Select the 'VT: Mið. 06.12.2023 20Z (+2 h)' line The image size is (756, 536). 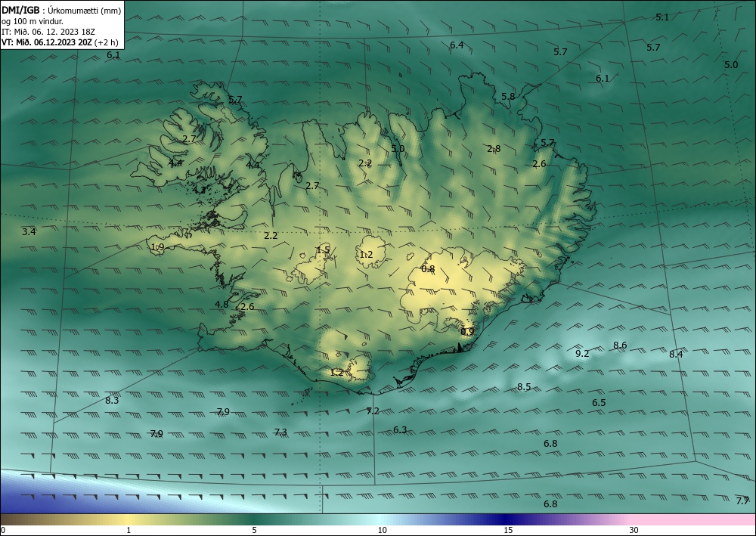(60, 42)
